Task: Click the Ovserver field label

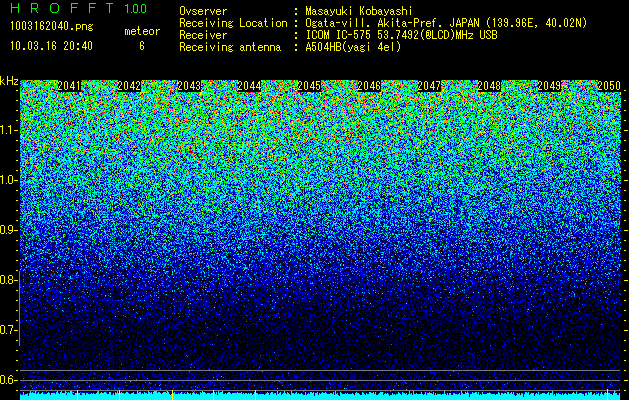Action: [203, 12]
